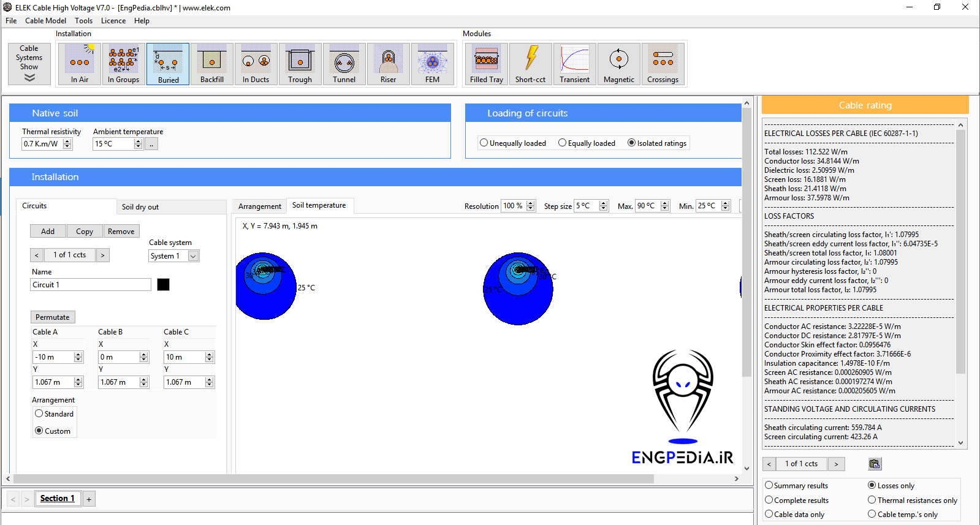Screen dimensions: 980x525
Task: Open the Short-cct module
Action: 530,64
